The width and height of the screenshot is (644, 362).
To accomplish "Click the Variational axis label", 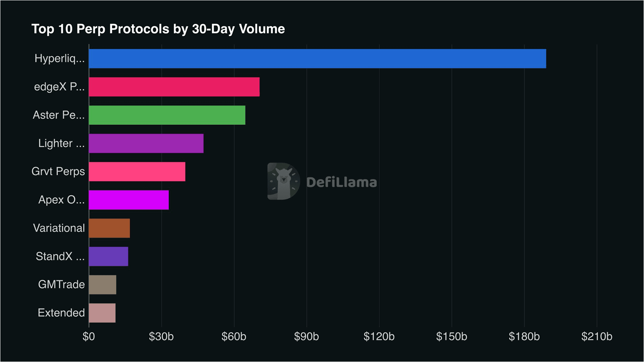I will click(59, 228).
